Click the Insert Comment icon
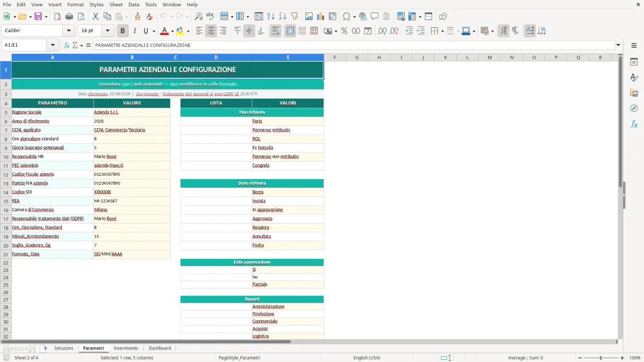Screen dimensions: 644x362 (375, 17)
